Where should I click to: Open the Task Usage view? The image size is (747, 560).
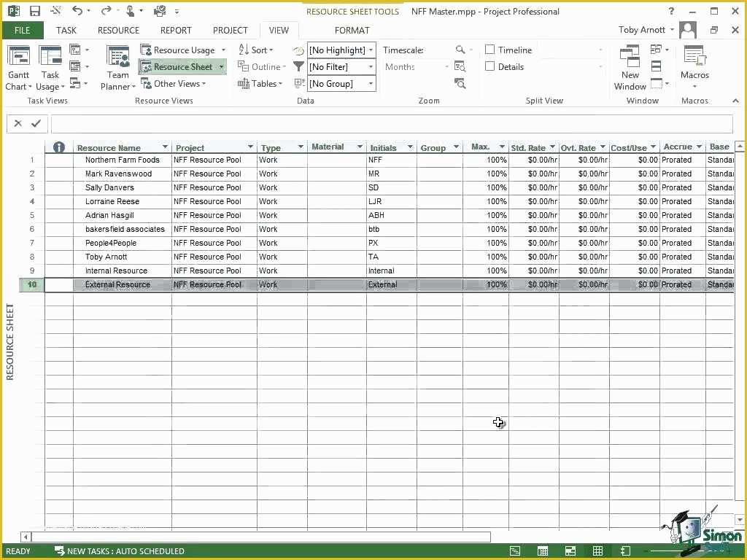click(50, 68)
